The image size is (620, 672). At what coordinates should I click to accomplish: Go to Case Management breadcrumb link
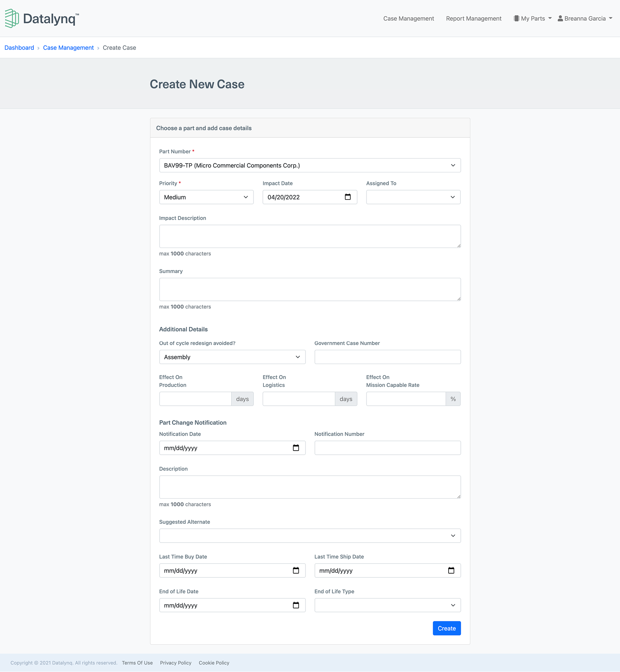point(68,48)
